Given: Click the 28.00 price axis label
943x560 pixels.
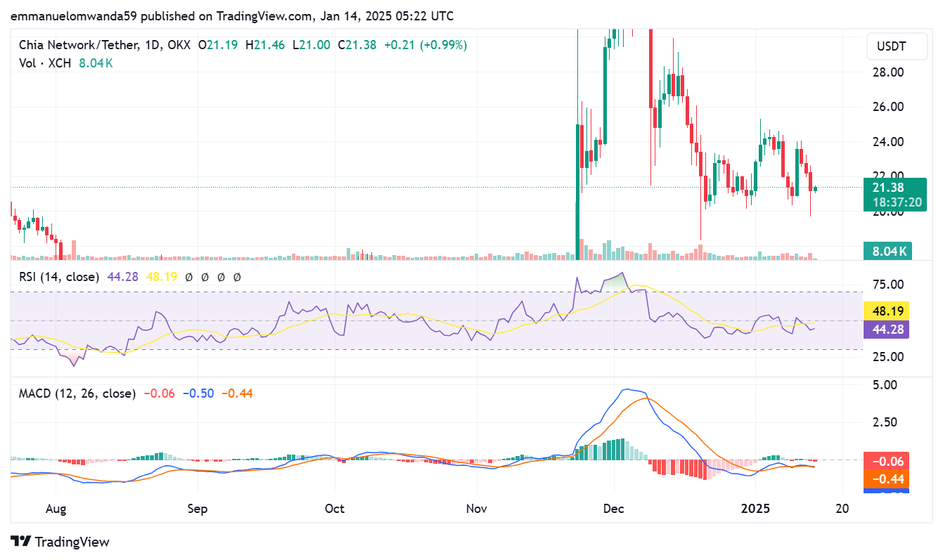Looking at the screenshot, I should [x=888, y=72].
